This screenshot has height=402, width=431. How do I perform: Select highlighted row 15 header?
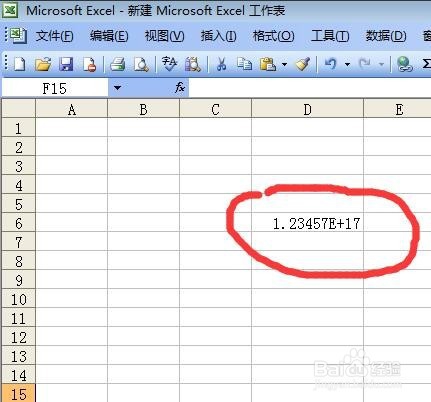(18, 393)
